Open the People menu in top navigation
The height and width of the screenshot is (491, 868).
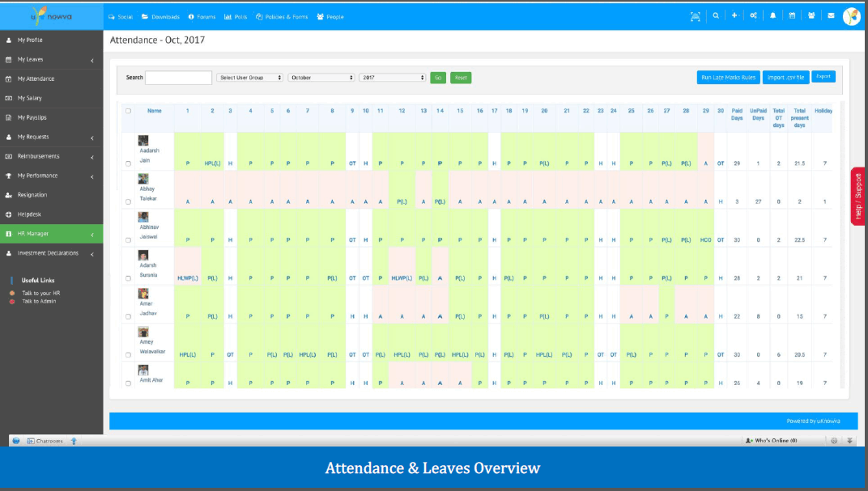tap(330, 17)
